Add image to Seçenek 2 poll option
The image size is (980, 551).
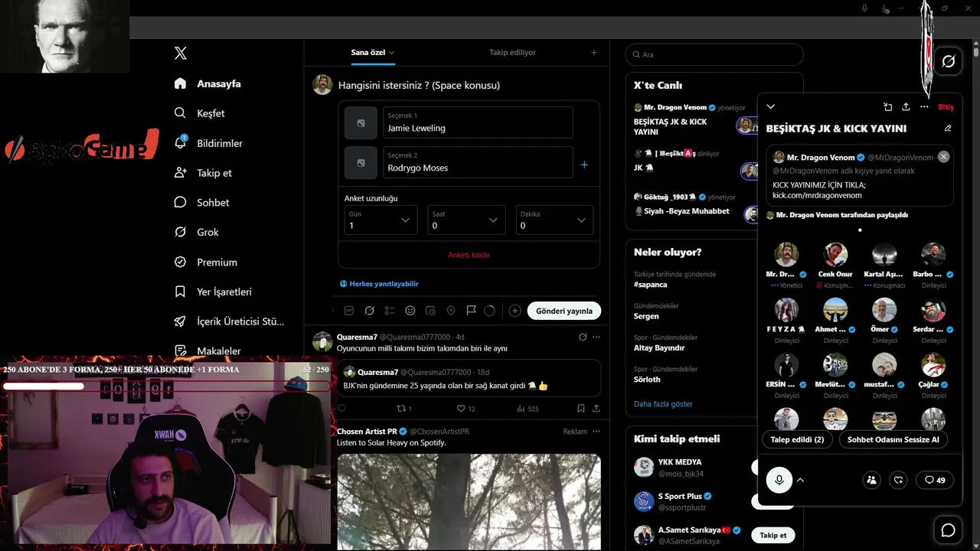[x=361, y=162]
